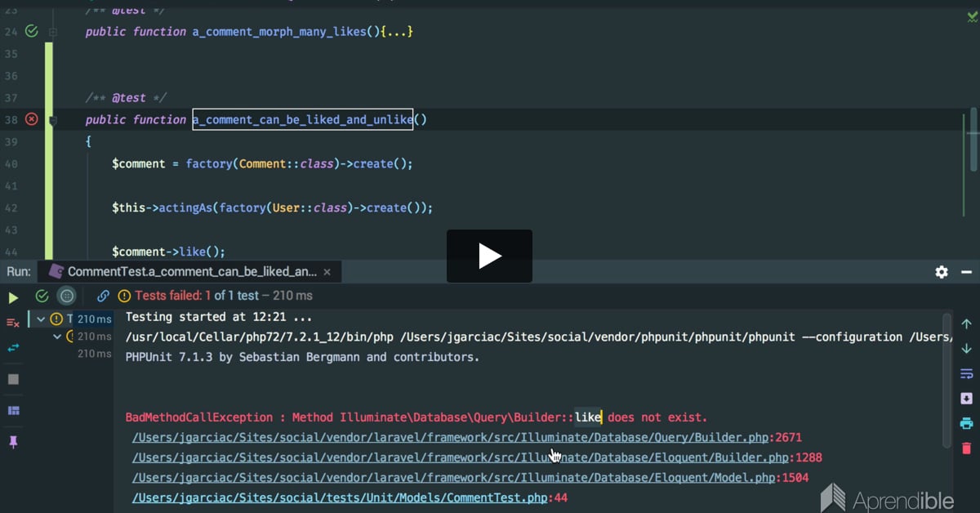
Task: Click the second tree row's 210 ms duration
Action: [95, 336]
